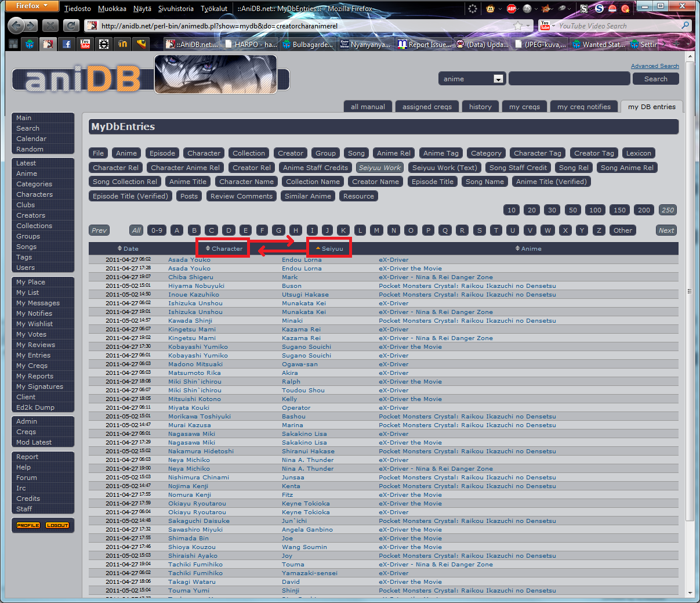Open the Sivuhistoria menu
The height and width of the screenshot is (603, 700).
176,9
